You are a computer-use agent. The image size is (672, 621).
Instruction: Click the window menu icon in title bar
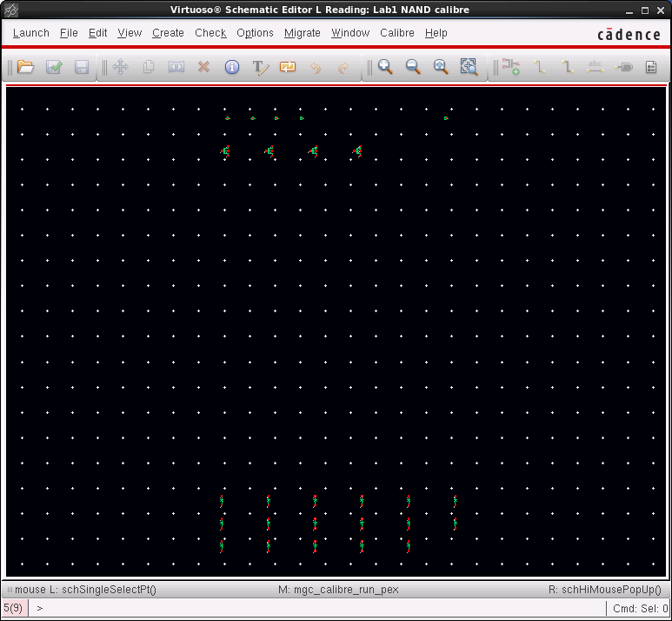tap(11, 10)
